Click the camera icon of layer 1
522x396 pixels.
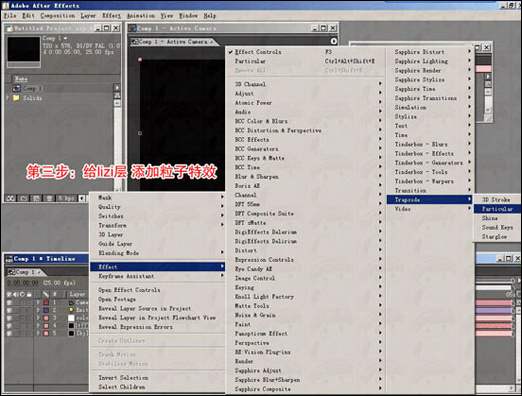click(x=72, y=303)
